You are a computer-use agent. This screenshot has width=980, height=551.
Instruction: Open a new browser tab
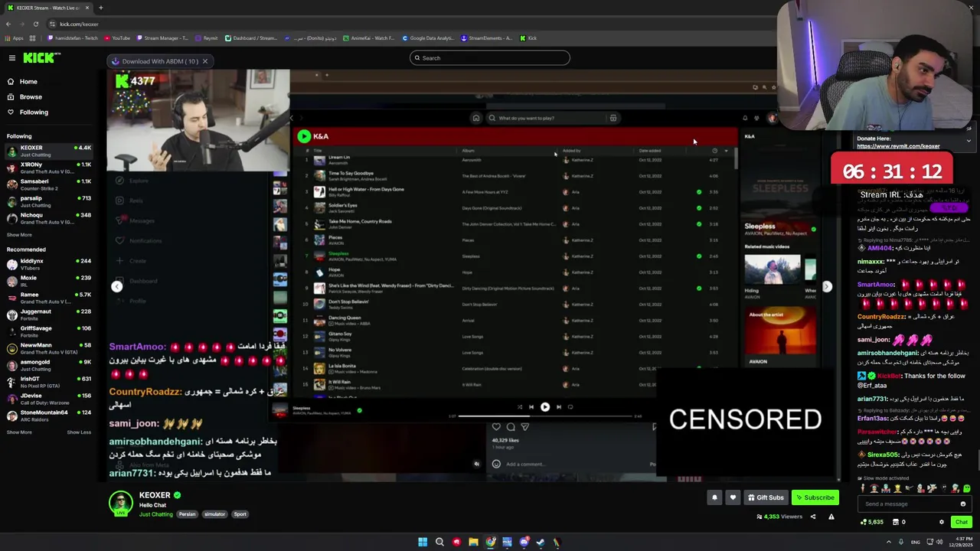[100, 8]
